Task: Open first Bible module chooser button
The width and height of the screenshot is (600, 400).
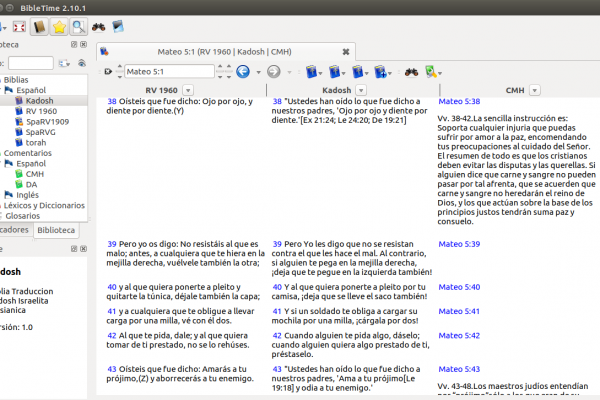Action: [x=313, y=72]
